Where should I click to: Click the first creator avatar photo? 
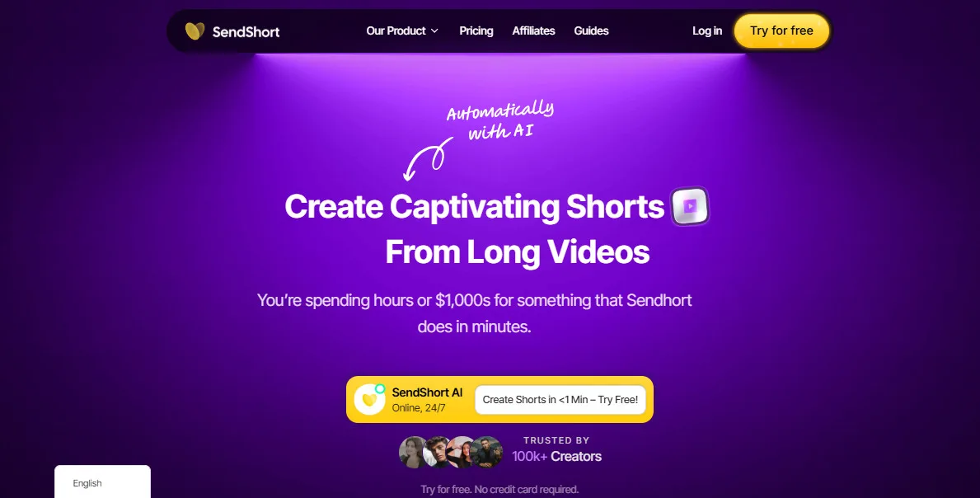click(412, 452)
